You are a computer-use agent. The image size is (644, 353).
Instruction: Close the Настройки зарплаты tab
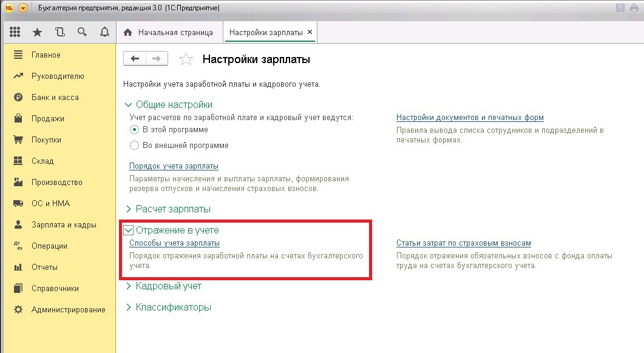pyautogui.click(x=310, y=32)
